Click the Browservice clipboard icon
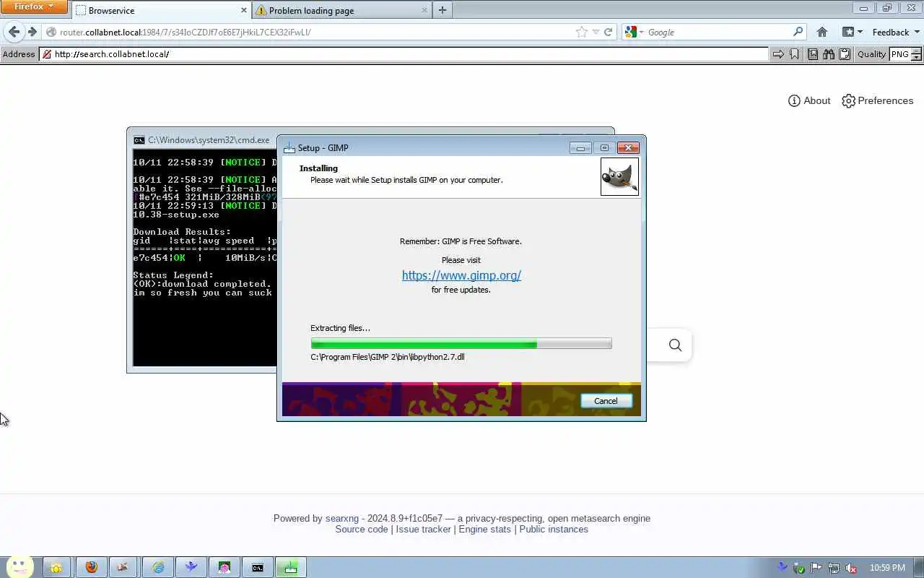Image resolution: width=924 pixels, height=578 pixels. pos(845,54)
